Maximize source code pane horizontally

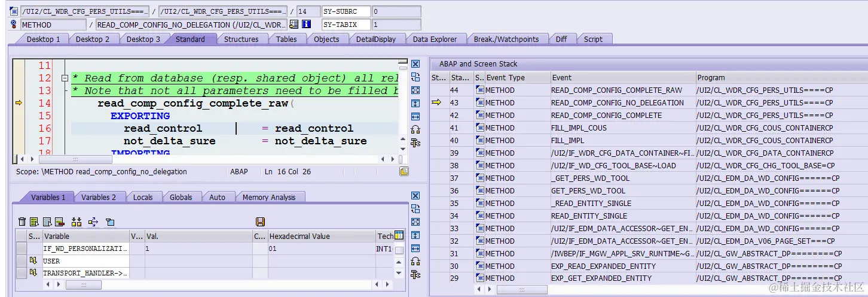tap(415, 116)
